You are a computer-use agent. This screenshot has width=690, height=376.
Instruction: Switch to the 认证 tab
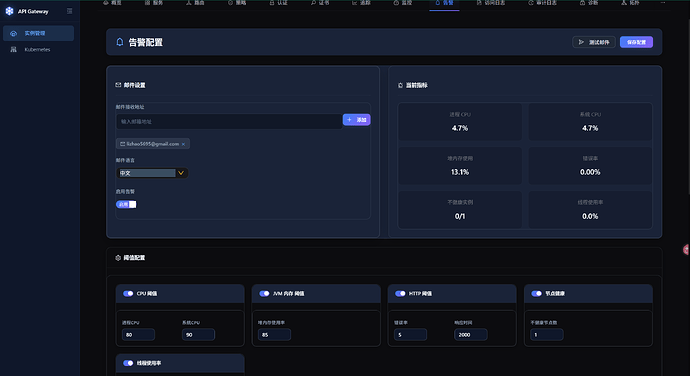click(279, 3)
